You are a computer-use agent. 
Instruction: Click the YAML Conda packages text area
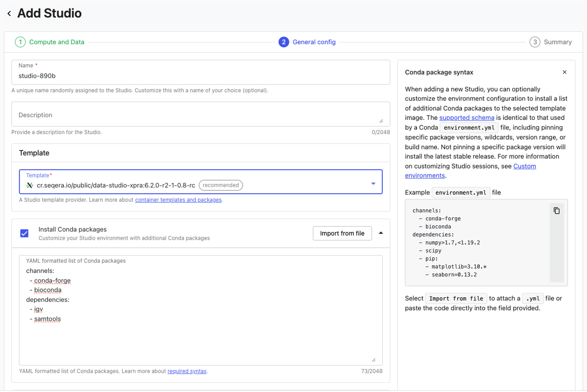(200, 338)
